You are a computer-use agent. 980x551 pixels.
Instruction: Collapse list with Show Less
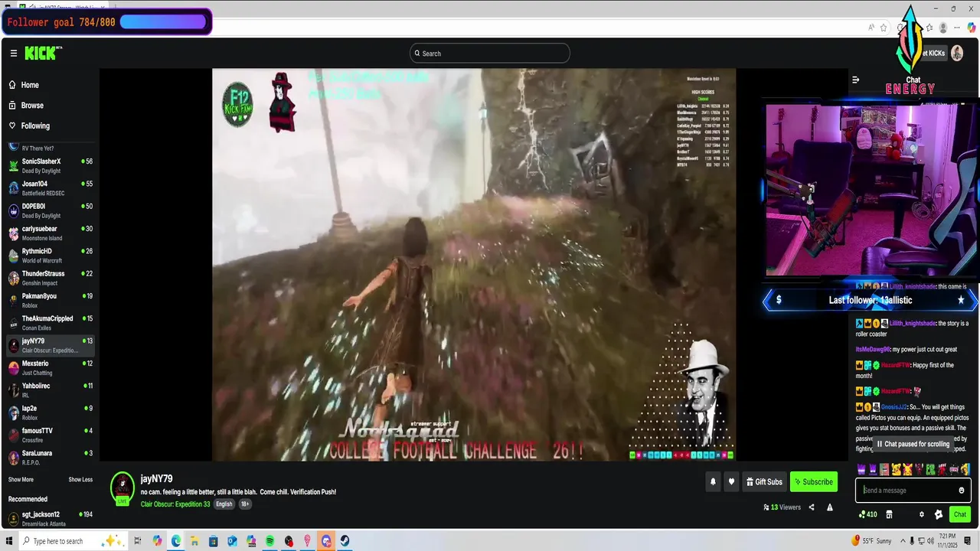pos(80,480)
